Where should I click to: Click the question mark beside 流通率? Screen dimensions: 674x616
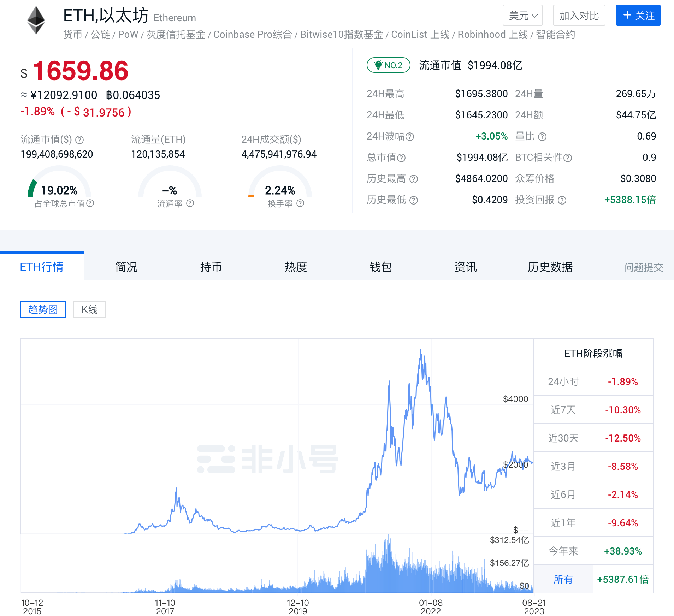[190, 204]
